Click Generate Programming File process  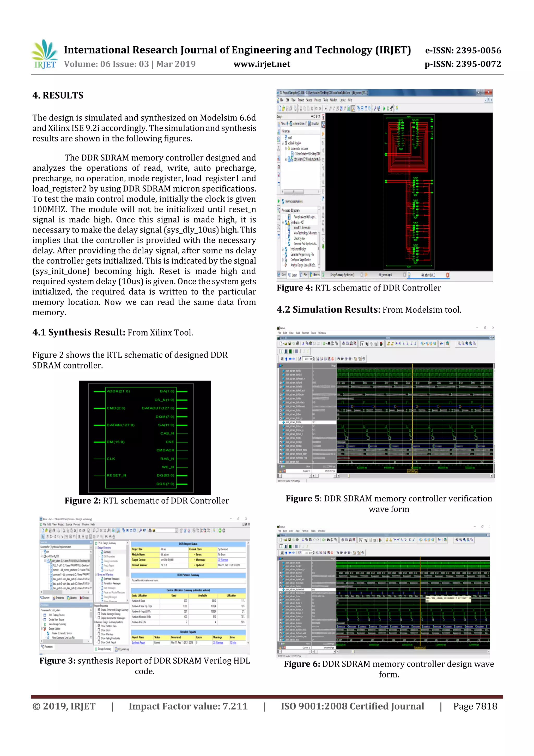[302, 254]
